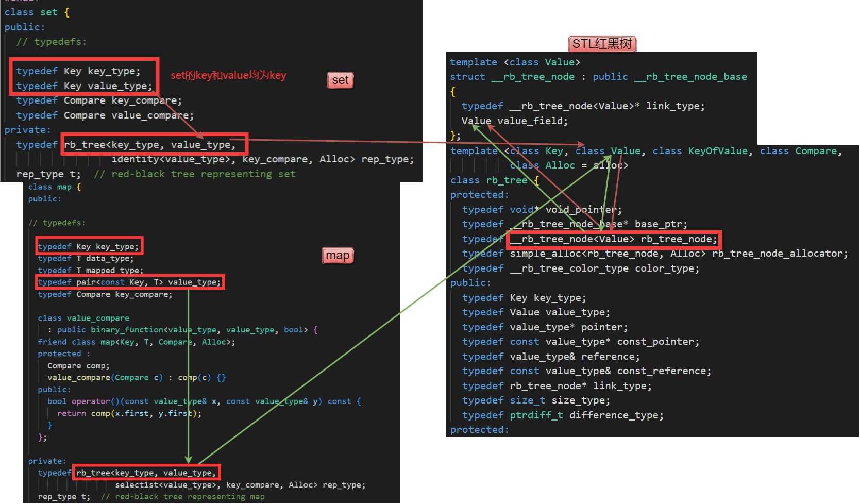Click the 'red-black tree representing map' comment
860x504 pixels.
182,497
